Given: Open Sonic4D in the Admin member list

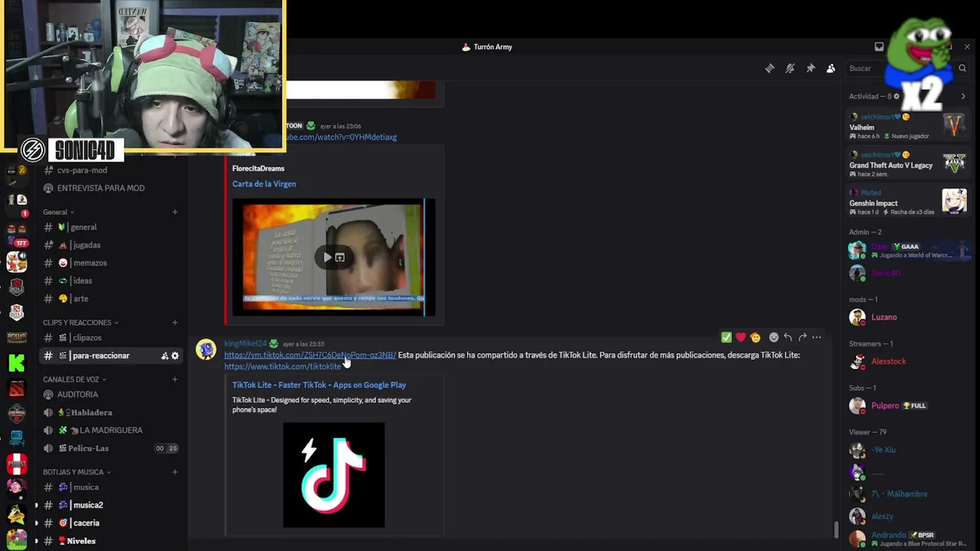Looking at the screenshot, I should [x=908, y=273].
